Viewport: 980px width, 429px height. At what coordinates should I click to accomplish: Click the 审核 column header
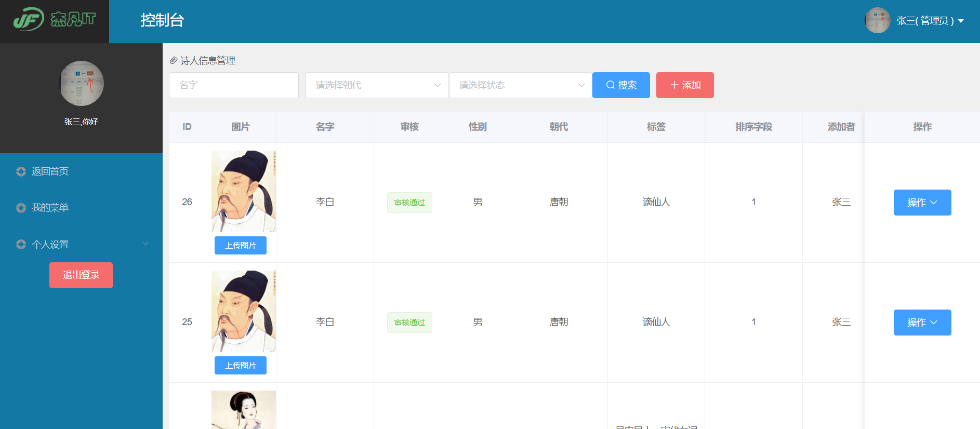pos(409,127)
